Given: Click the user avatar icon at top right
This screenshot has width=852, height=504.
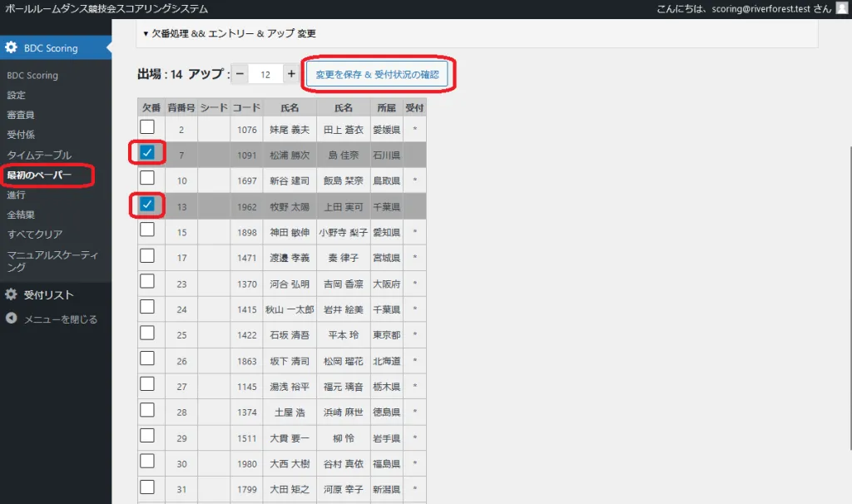Looking at the screenshot, I should [x=841, y=8].
